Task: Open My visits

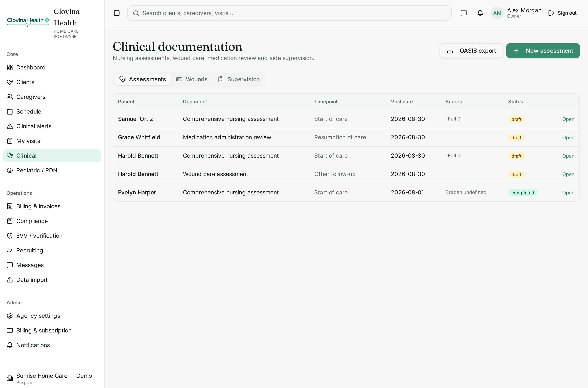Action: [52, 141]
